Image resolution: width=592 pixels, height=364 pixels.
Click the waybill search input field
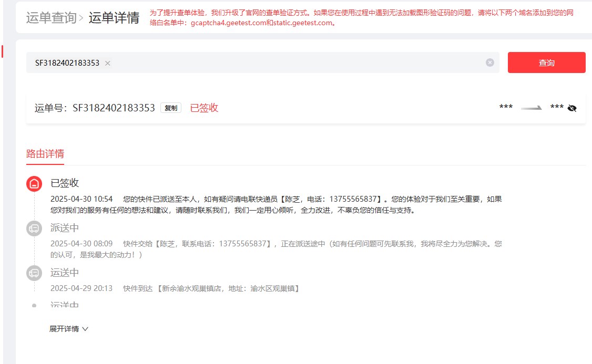point(262,63)
